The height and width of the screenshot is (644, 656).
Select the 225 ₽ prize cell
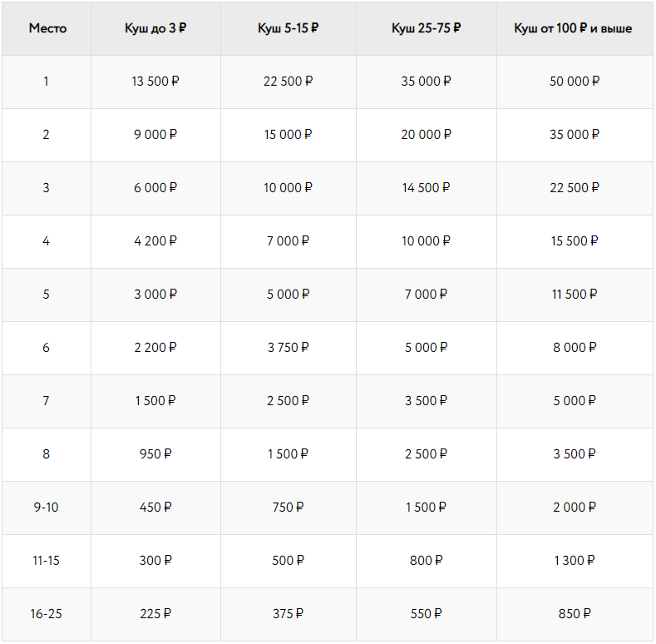tap(155, 614)
